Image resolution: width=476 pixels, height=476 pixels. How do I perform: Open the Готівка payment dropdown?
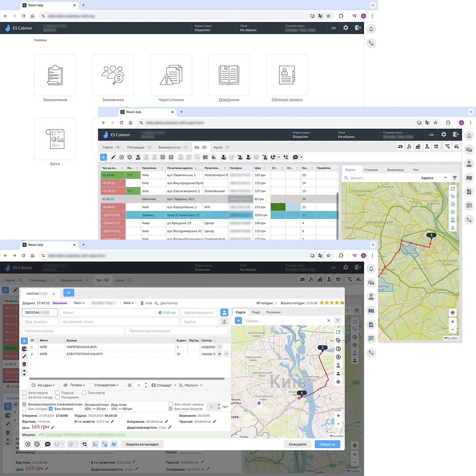tap(74, 385)
